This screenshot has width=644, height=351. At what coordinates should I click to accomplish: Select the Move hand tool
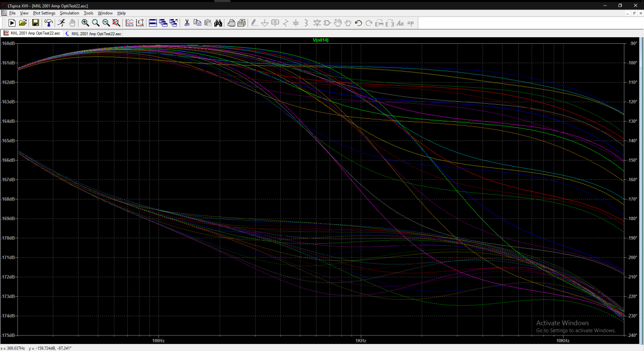point(338,23)
